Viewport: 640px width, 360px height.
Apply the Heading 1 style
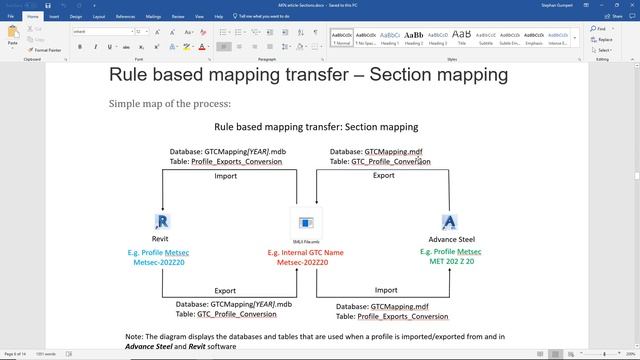pos(390,38)
